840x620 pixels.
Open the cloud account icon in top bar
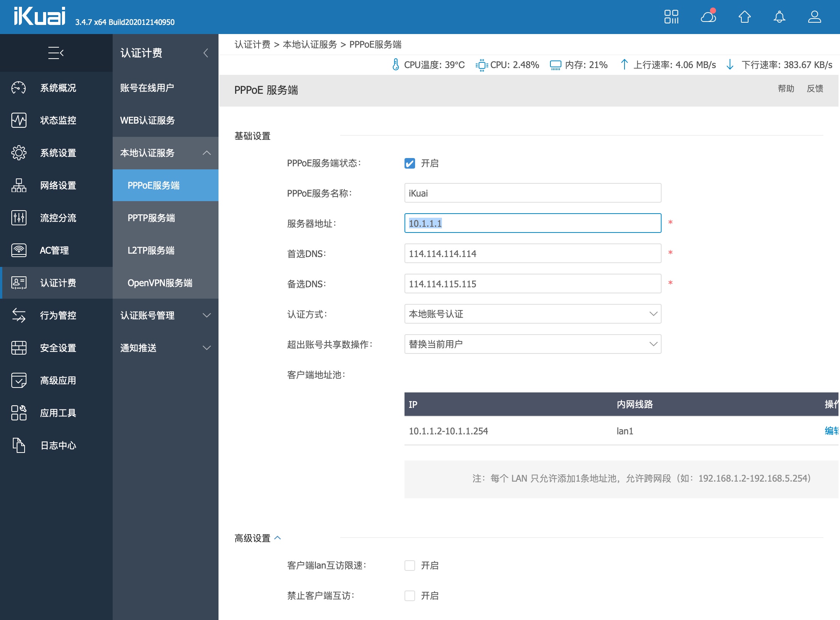pos(708,17)
